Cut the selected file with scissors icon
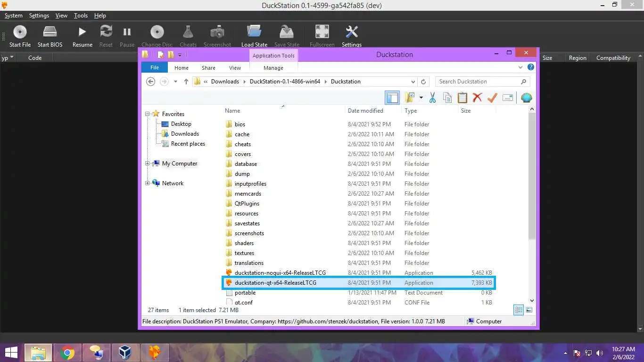The width and height of the screenshot is (644, 362). pyautogui.click(x=432, y=98)
